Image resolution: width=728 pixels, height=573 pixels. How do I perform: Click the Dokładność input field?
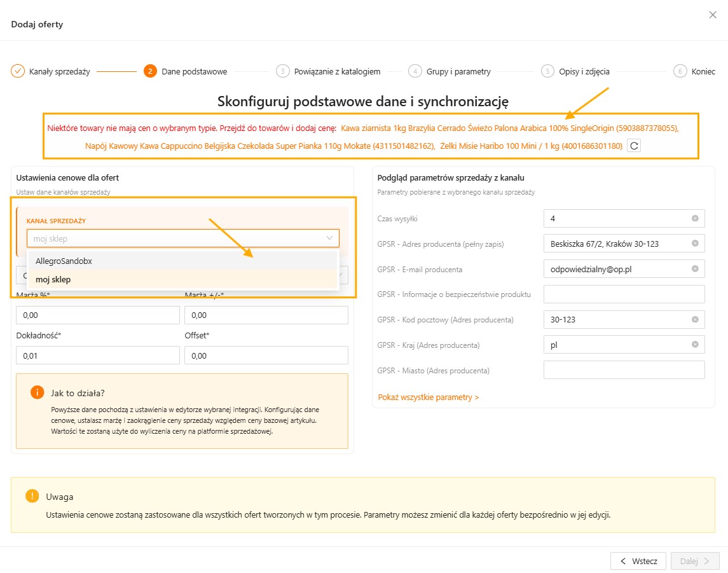pyautogui.click(x=97, y=356)
